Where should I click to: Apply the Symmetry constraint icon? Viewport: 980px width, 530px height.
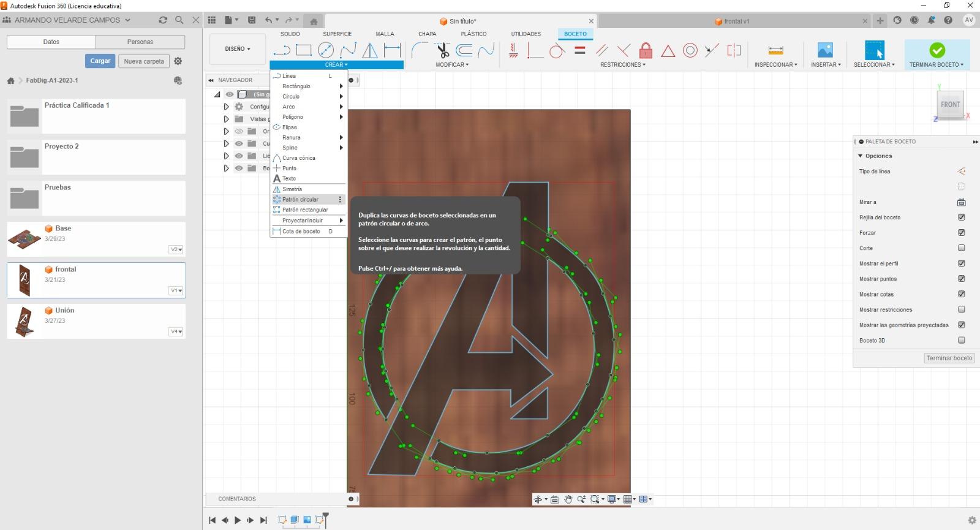click(734, 50)
